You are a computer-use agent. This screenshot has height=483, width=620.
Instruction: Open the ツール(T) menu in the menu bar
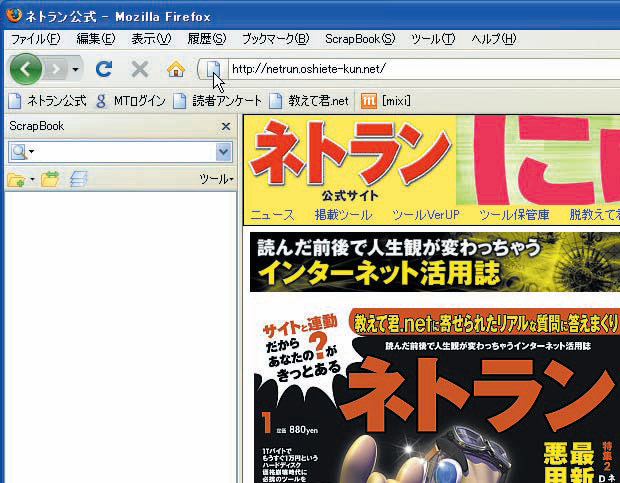click(x=433, y=39)
